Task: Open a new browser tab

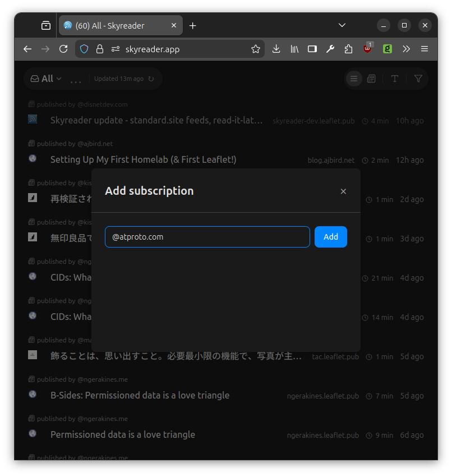Action: [x=193, y=26]
